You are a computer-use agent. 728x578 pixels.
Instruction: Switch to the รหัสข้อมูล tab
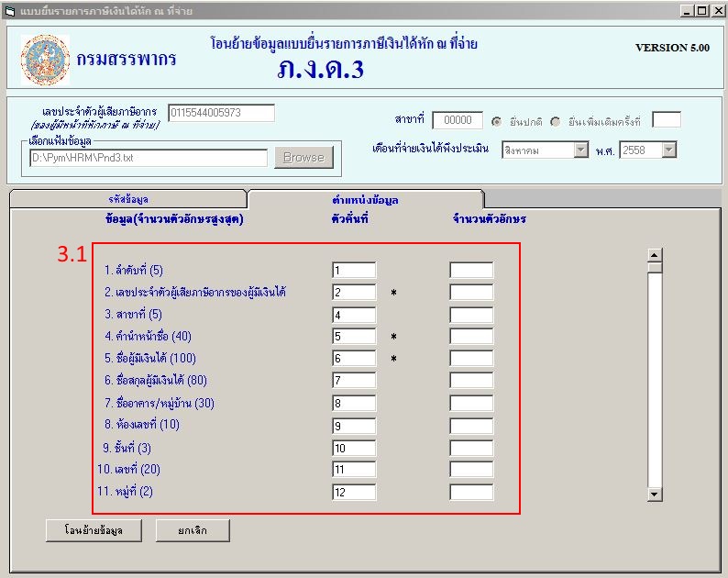coord(128,199)
